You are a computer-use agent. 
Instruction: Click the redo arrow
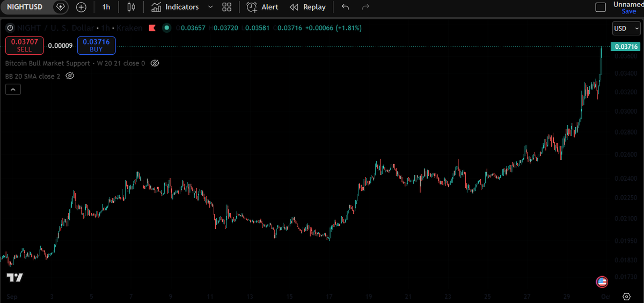click(x=365, y=7)
